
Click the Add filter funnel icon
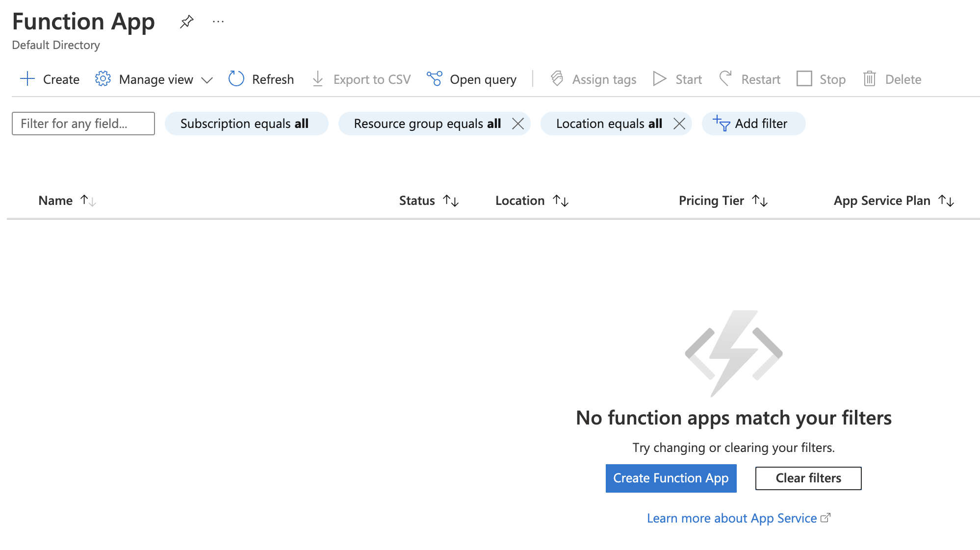coord(722,124)
